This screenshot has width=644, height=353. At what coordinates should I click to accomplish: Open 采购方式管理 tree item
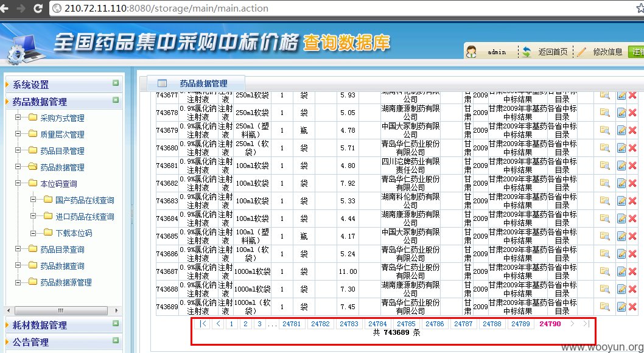coord(63,118)
